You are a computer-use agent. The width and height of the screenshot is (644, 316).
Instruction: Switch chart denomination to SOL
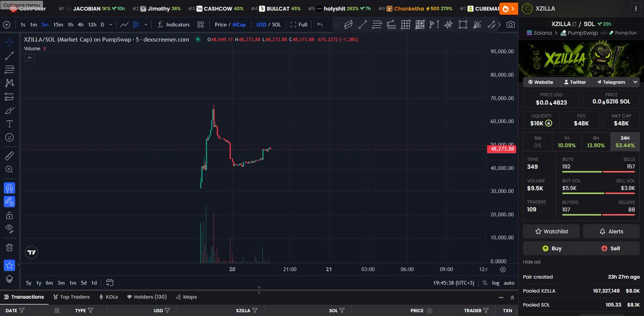point(276,25)
